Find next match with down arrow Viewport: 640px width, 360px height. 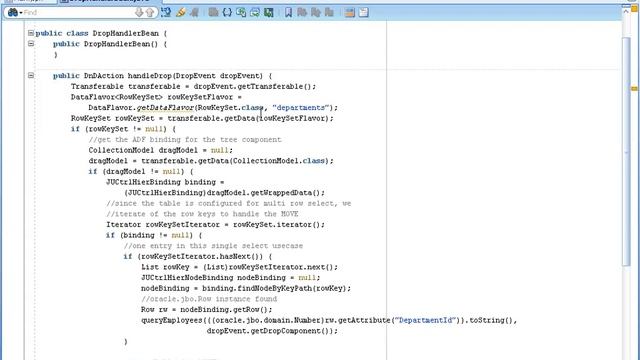pos(139,13)
